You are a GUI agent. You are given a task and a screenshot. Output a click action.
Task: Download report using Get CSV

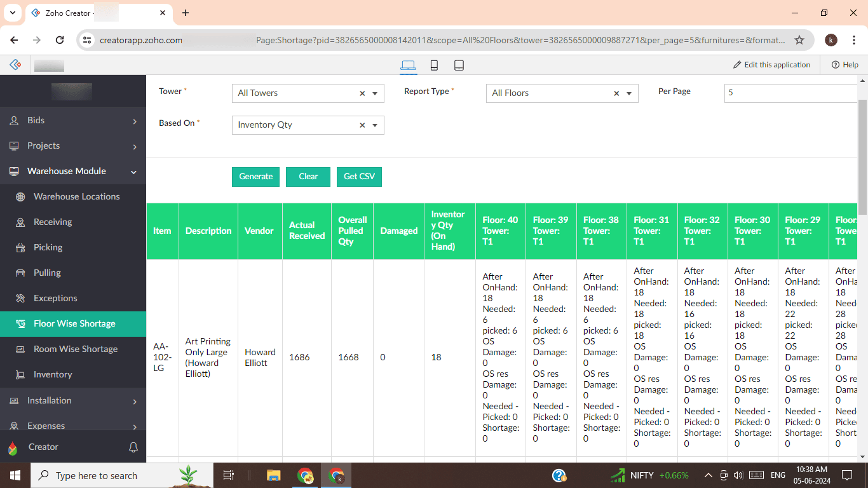click(x=359, y=177)
